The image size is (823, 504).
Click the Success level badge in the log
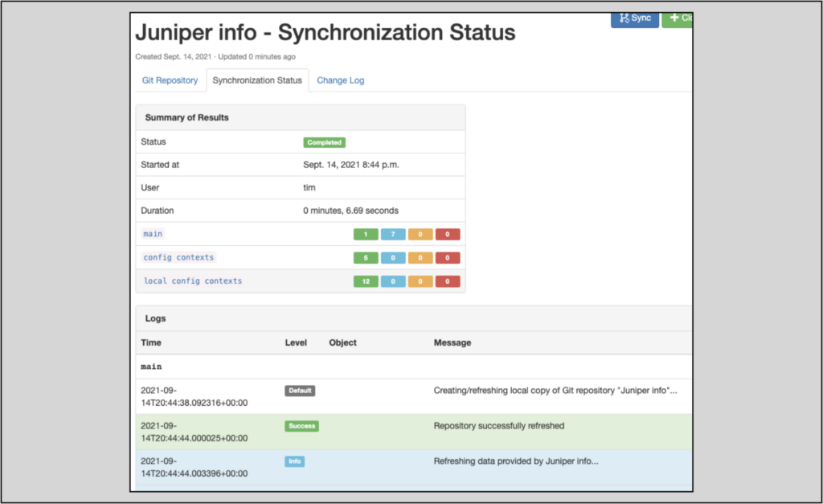301,425
